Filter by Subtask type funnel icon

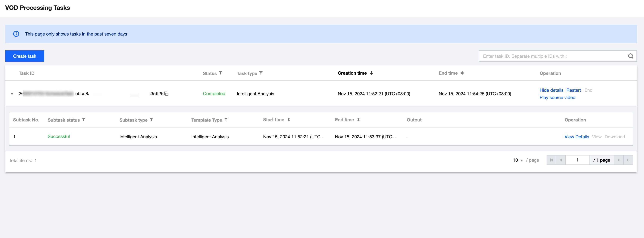click(x=151, y=120)
